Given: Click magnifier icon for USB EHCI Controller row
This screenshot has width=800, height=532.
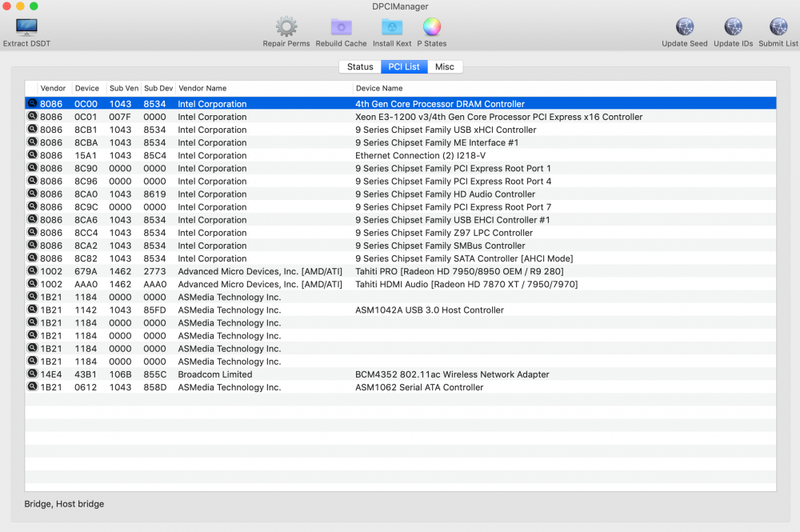Looking at the screenshot, I should 32,219.
